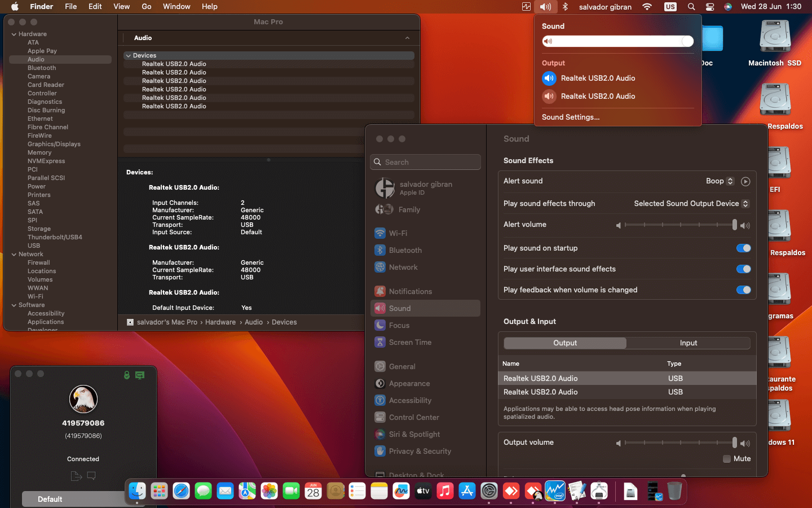Open Spotlight search in the menu bar
This screenshot has height=508, width=812.
point(691,7)
